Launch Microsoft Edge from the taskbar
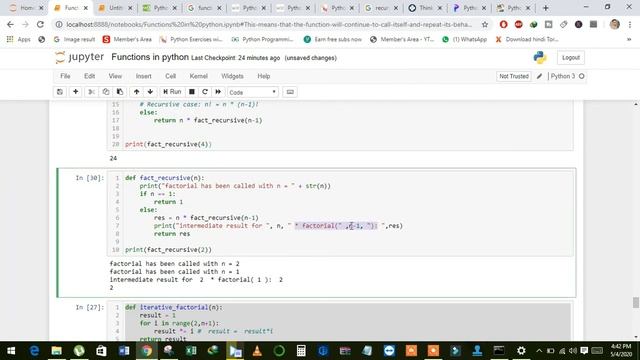This screenshot has height=360, width=640. tap(34, 351)
